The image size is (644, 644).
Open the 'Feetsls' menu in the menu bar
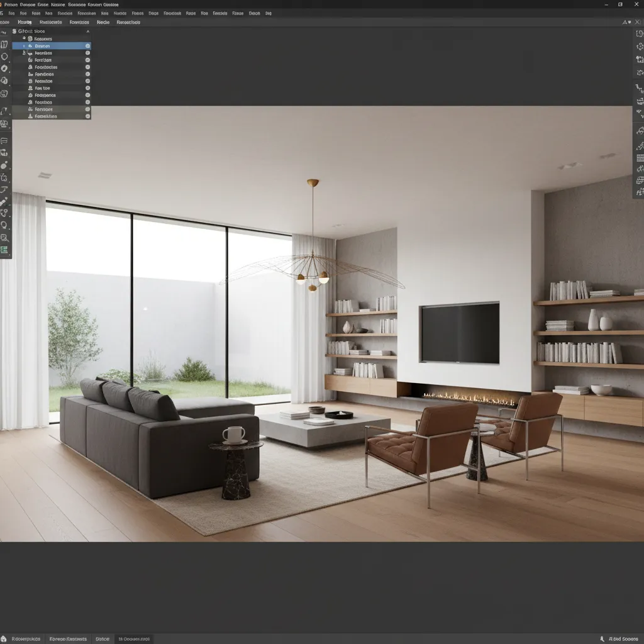point(220,13)
